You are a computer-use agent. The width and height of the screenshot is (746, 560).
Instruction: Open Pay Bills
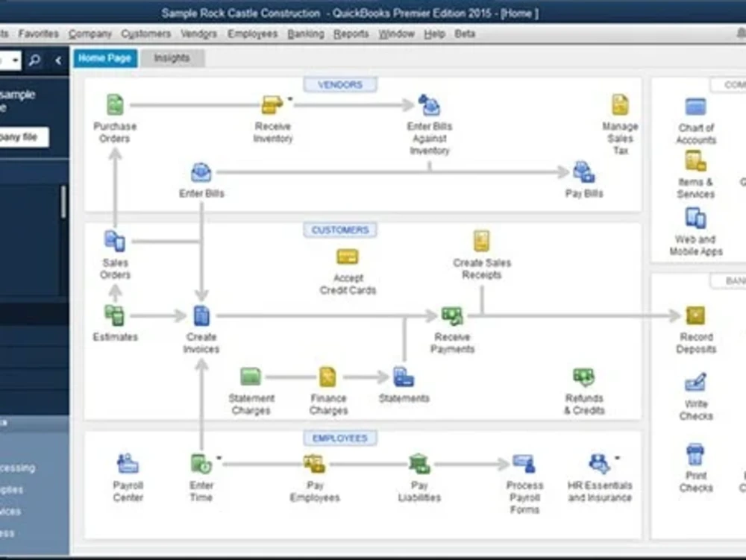point(584,172)
